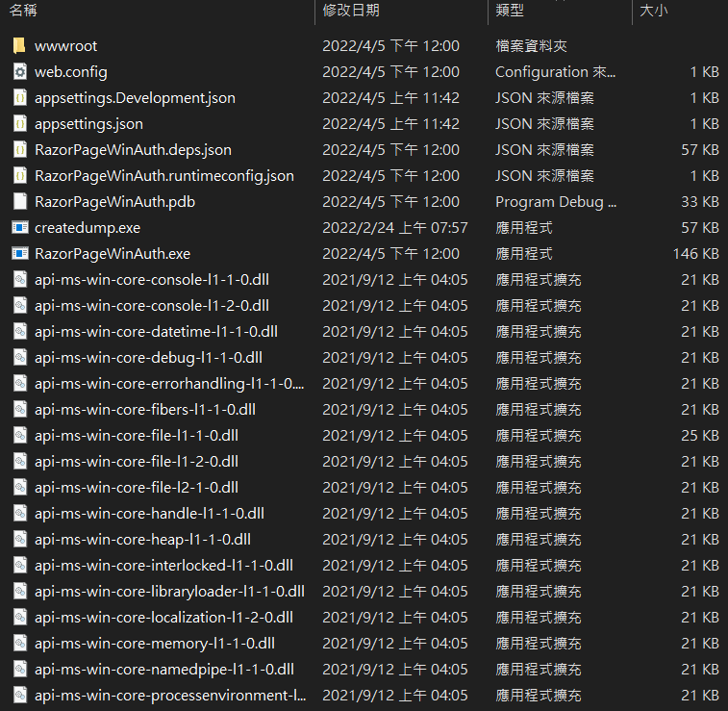This screenshot has height=711, width=728.
Task: Click the web.config gear file icon
Action: 20,72
